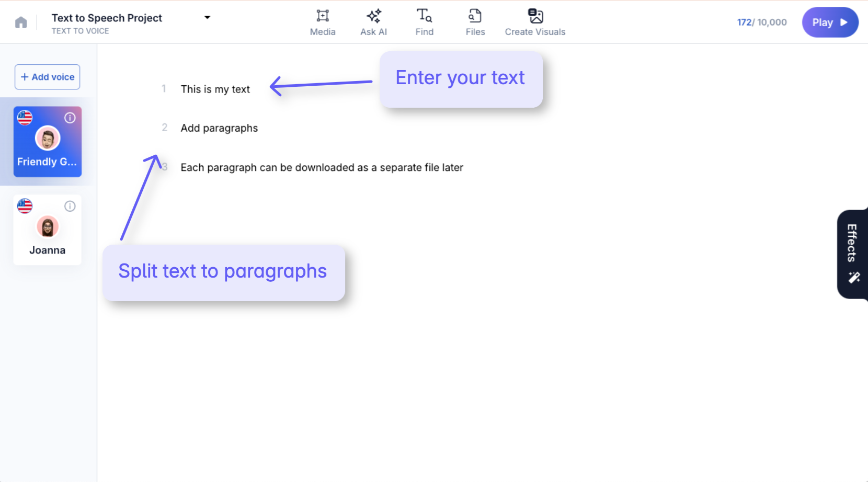
Task: Open the Ask AI tool
Action: pos(373,22)
